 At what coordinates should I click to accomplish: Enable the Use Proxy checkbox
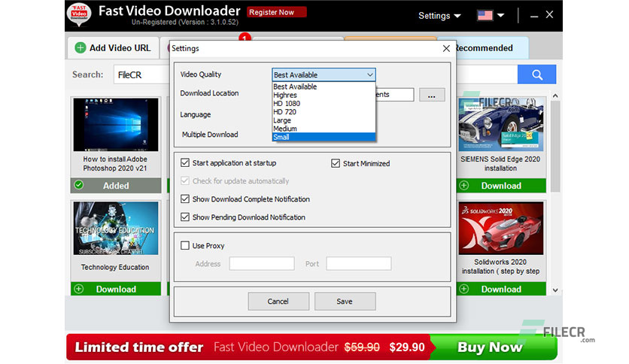(x=185, y=245)
